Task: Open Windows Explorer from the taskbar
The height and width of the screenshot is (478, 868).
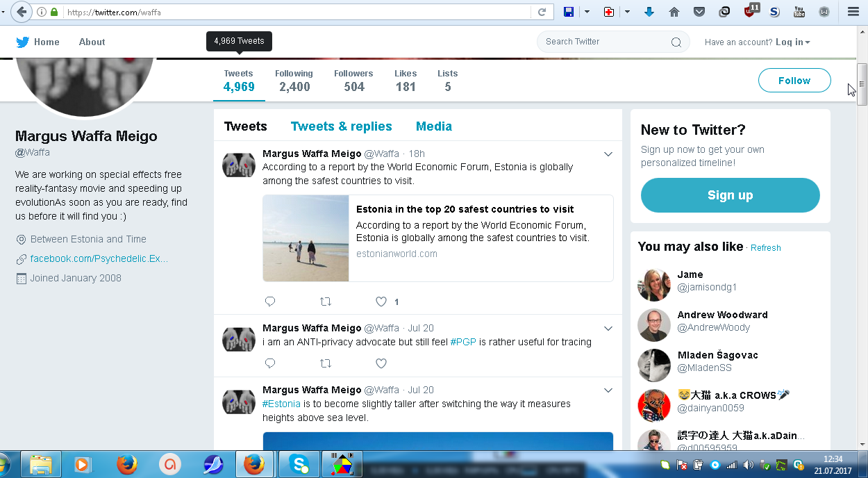Action: pos(41,464)
